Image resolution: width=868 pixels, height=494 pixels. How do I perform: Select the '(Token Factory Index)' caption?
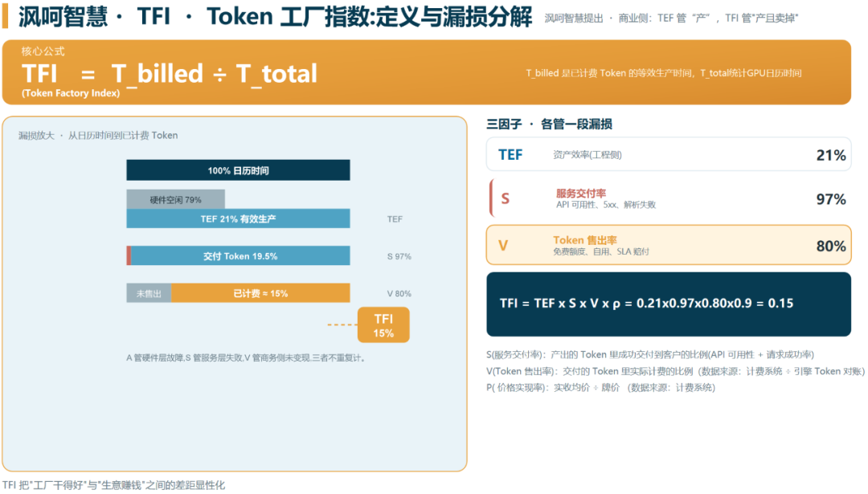coord(71,93)
